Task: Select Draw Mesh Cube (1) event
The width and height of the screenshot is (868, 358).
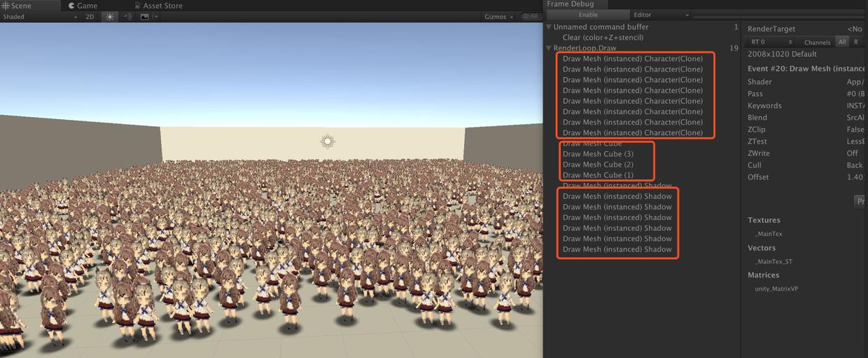Action: 598,175
